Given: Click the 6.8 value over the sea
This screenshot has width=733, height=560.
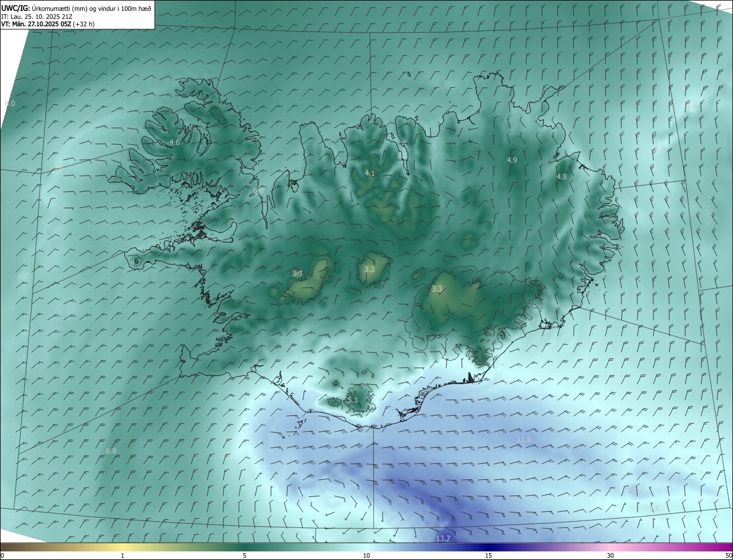Looking at the screenshot, I should (x=111, y=451).
